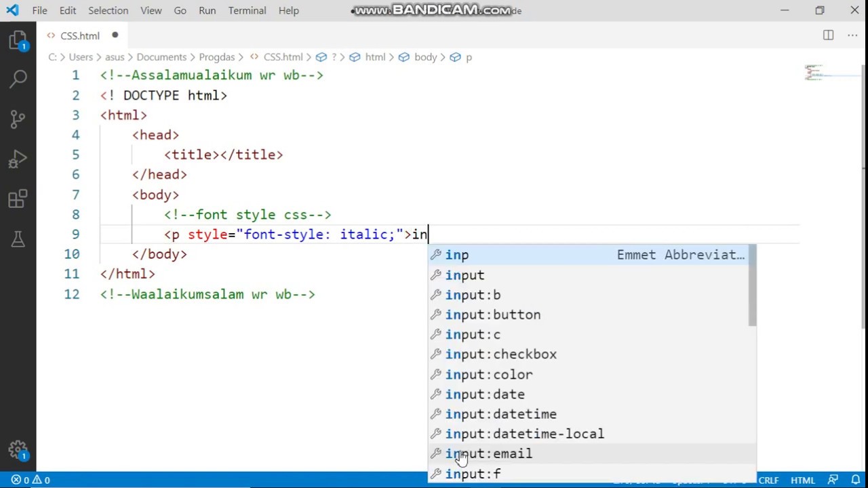868x488 pixels.
Task: Click the suggestion list scrollbar thumb
Action: tap(752, 285)
